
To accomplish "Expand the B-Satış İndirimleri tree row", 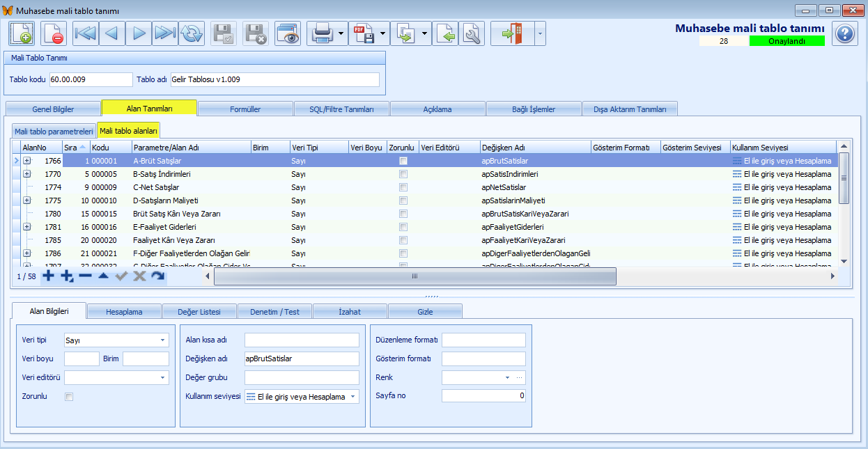I will [x=27, y=174].
